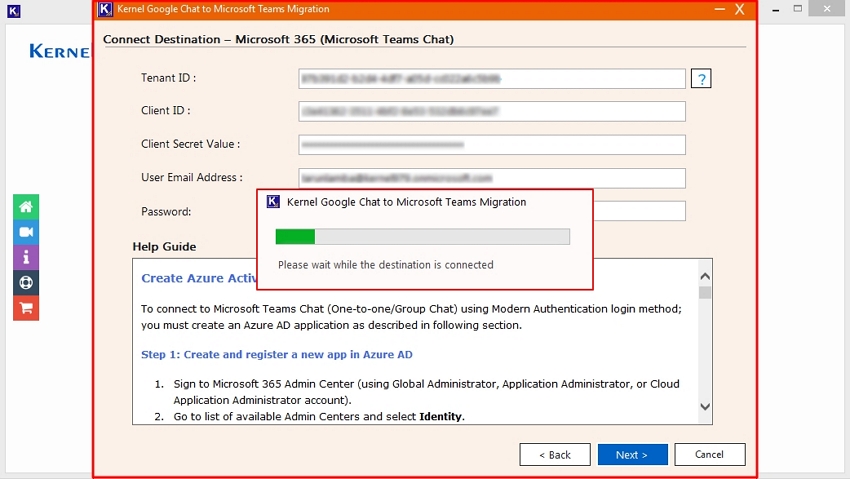
Task: Click the video camera sidebar icon
Action: pos(26,232)
